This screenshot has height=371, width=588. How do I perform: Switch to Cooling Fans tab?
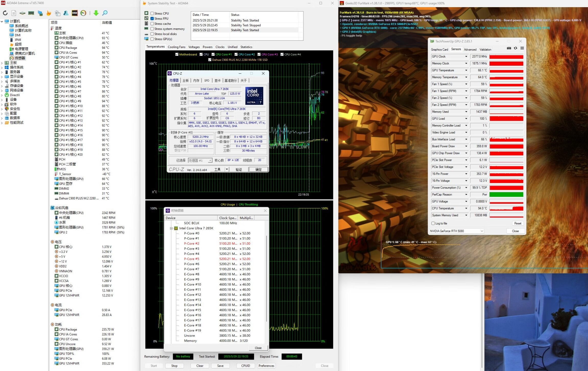(x=176, y=47)
